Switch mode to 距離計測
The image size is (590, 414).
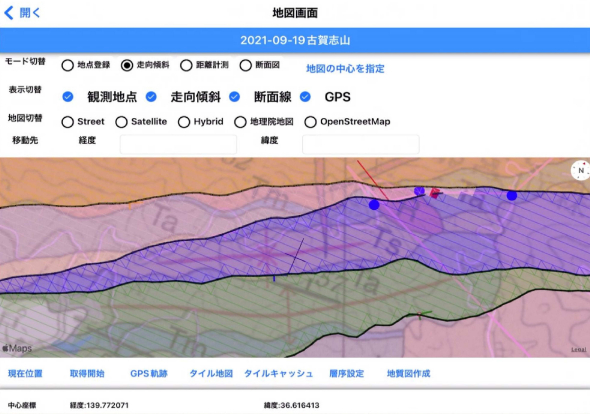pyautogui.click(x=186, y=65)
